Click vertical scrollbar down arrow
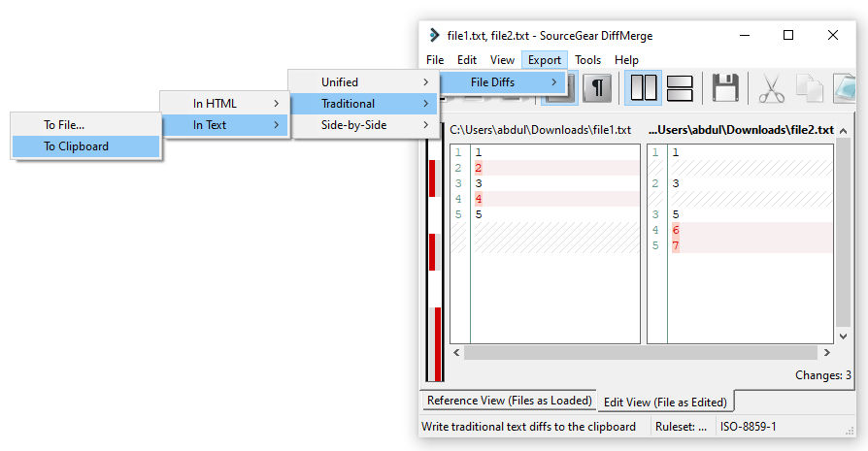 click(843, 336)
